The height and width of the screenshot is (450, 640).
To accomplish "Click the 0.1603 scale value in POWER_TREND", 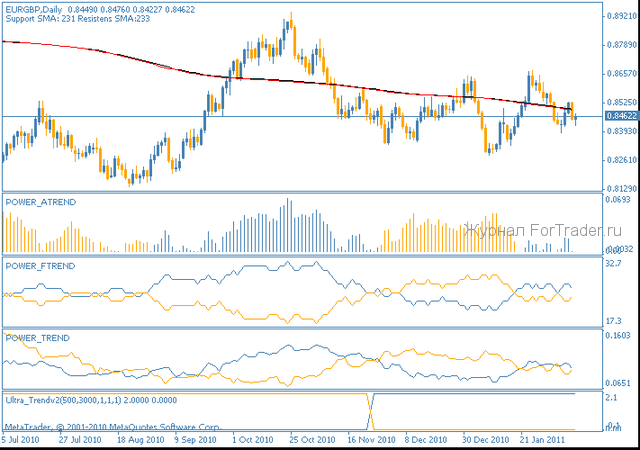I will [x=618, y=335].
